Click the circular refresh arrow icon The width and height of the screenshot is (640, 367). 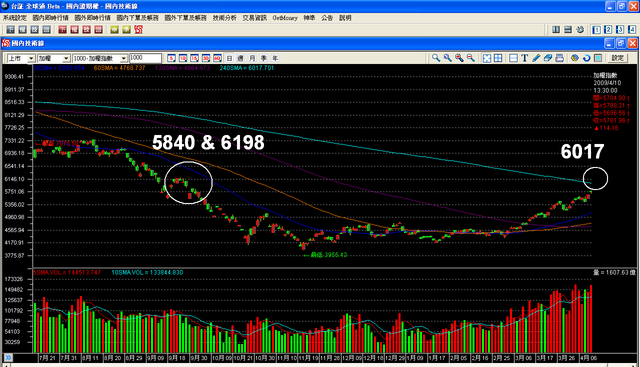click(x=587, y=58)
